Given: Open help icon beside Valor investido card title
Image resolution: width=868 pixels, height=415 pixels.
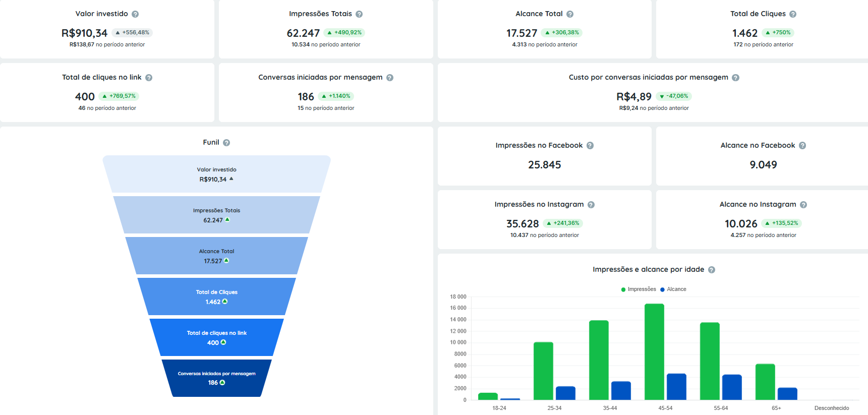Looking at the screenshot, I should pyautogui.click(x=135, y=14).
